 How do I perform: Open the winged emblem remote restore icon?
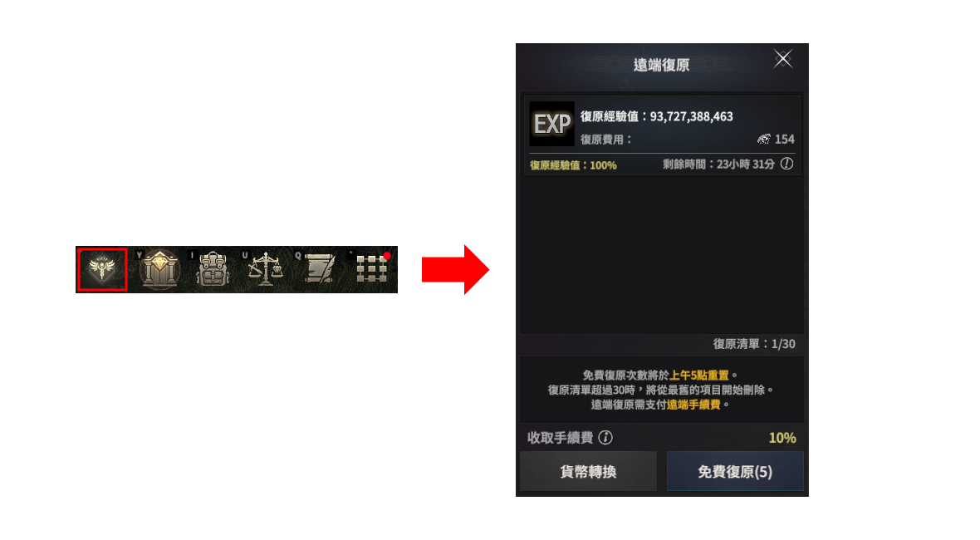[102, 269]
